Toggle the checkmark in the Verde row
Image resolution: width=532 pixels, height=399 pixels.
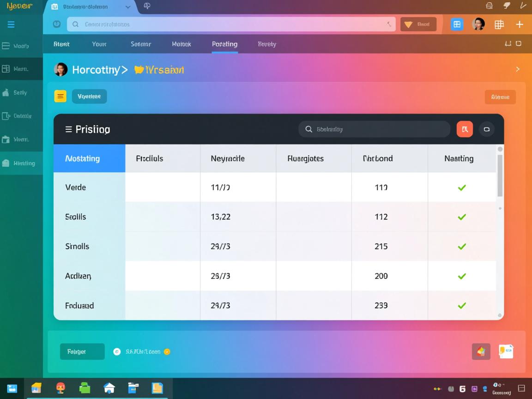[461, 187]
